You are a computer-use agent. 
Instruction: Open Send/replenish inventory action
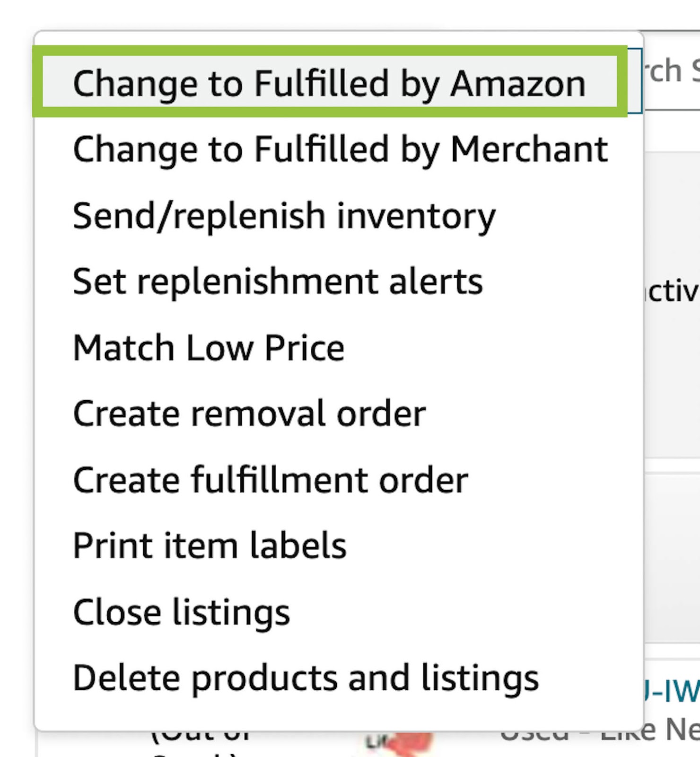click(x=284, y=216)
